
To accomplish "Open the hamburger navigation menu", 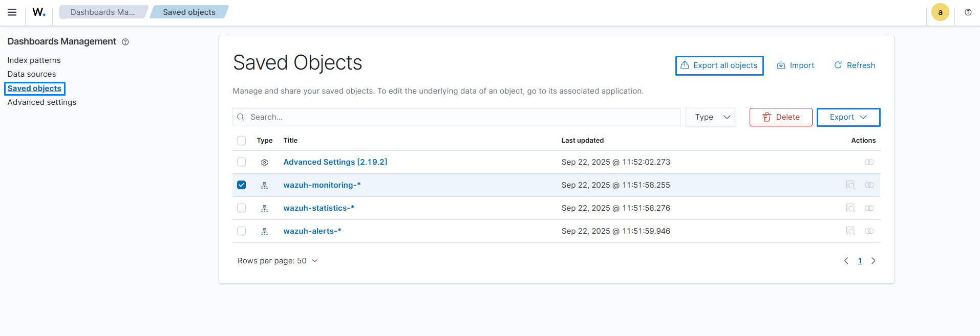I will (x=12, y=12).
